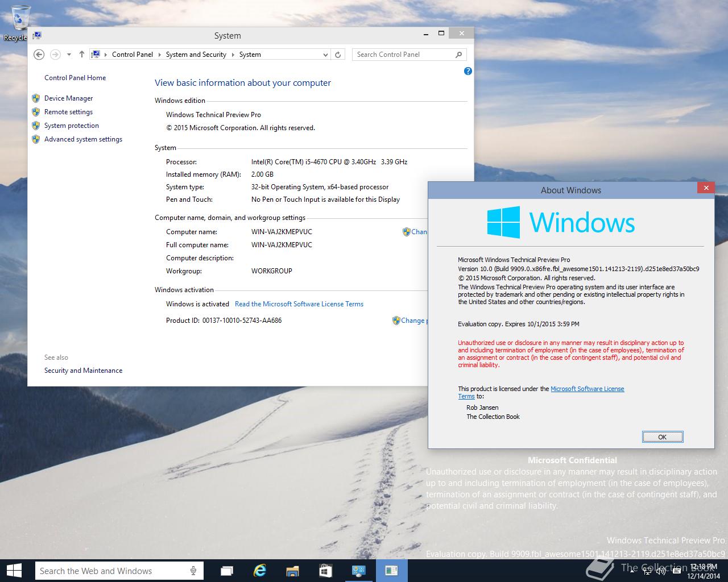
Task: Click the volume icon in system tray
Action: click(x=661, y=571)
